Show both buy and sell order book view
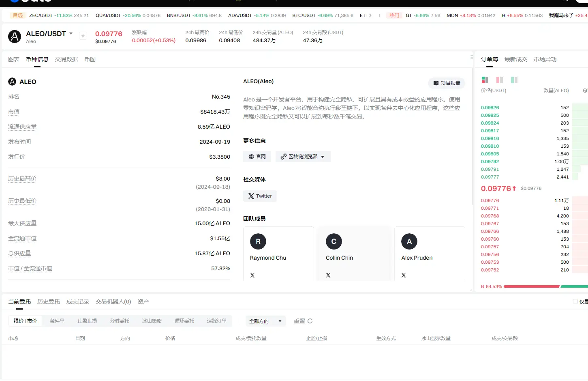588x381 pixels. click(485, 80)
